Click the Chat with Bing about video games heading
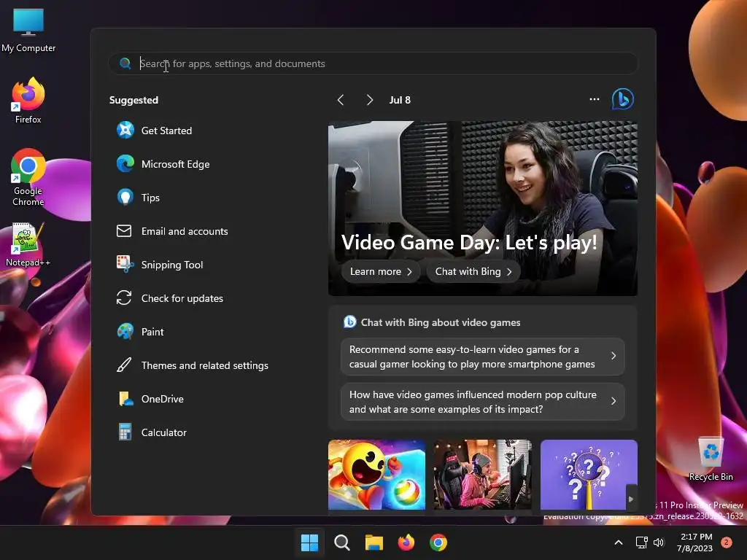 point(440,322)
